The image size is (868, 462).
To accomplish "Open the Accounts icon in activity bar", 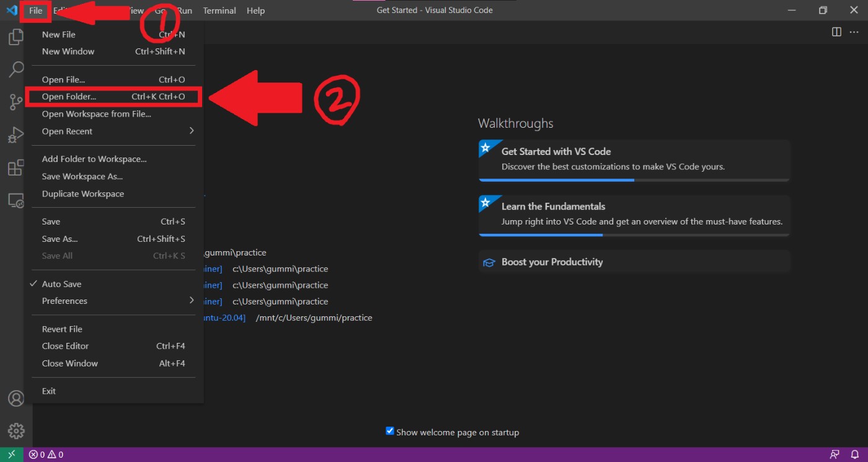I will (x=16, y=398).
